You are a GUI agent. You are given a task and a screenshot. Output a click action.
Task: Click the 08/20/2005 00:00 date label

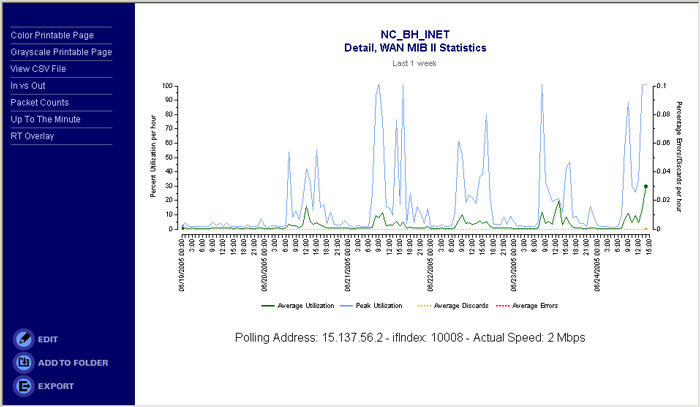(264, 265)
